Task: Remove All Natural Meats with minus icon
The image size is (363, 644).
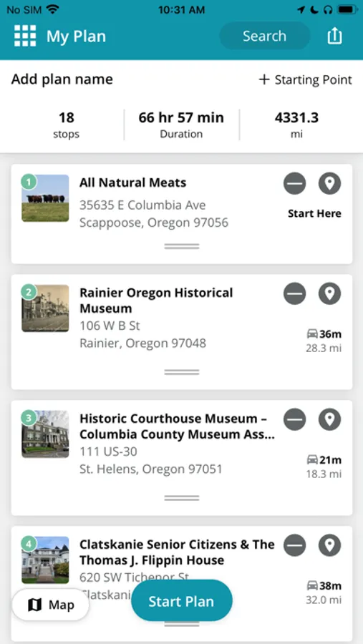Action: pyautogui.click(x=294, y=183)
